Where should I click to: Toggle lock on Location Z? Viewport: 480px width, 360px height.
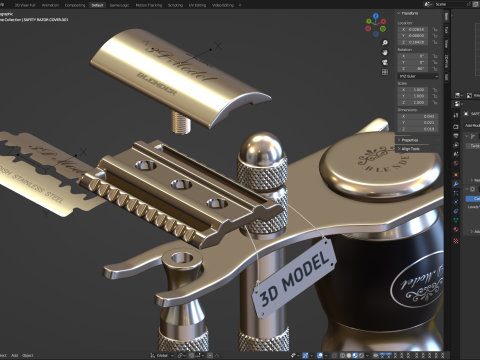[435, 42]
